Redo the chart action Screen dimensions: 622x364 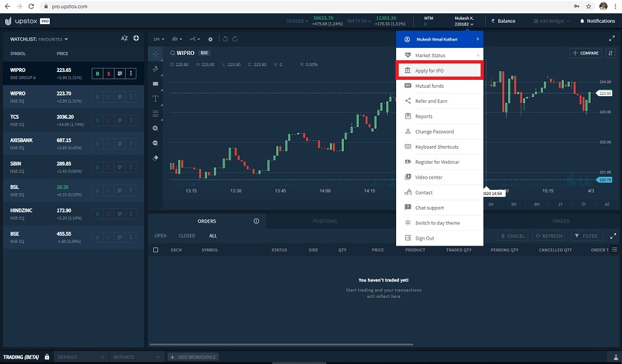click(235, 39)
